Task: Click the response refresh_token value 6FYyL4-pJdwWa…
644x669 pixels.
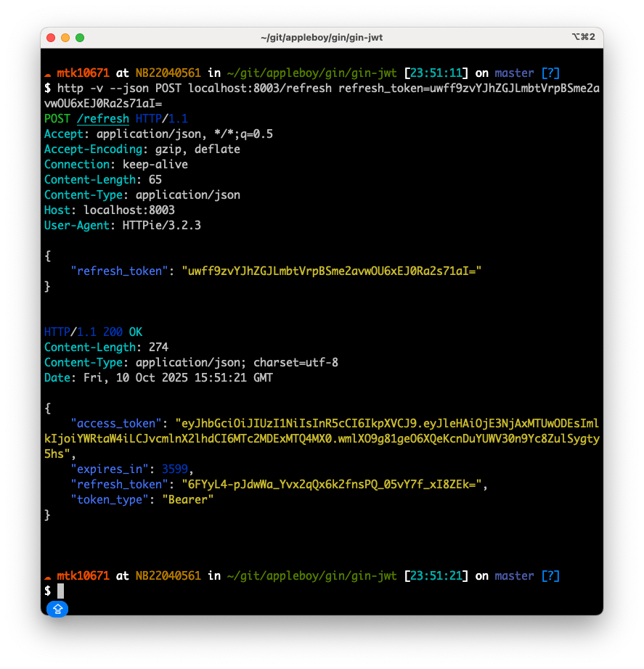Action: pyautogui.click(x=332, y=485)
